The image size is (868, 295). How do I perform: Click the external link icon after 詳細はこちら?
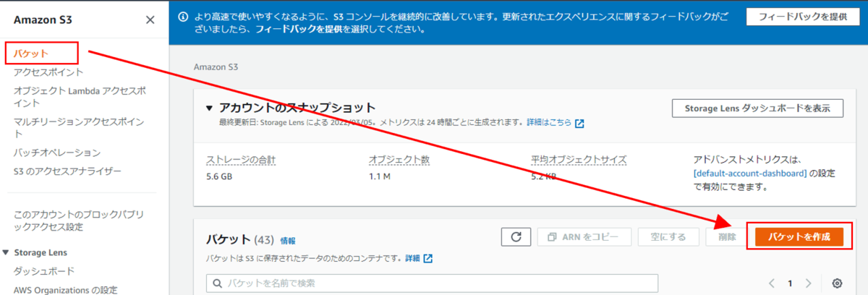[579, 123]
